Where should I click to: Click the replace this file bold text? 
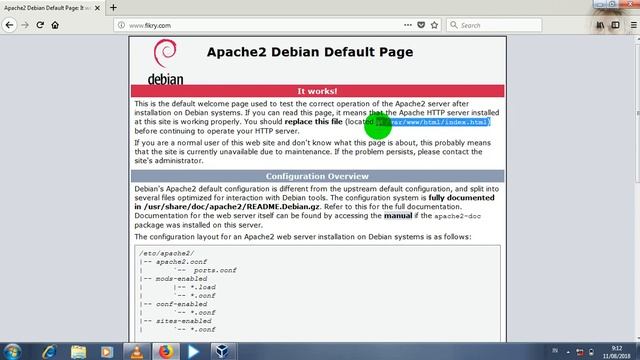[313, 122]
